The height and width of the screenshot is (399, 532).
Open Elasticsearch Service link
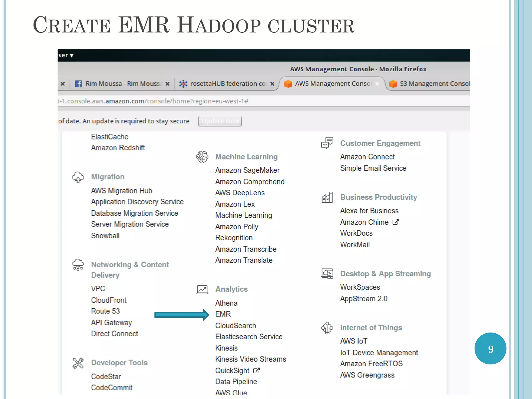[x=249, y=337]
